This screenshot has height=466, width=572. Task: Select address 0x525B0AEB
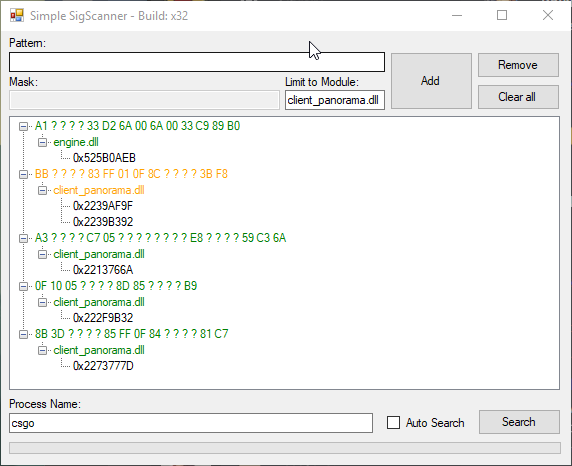[104, 158]
